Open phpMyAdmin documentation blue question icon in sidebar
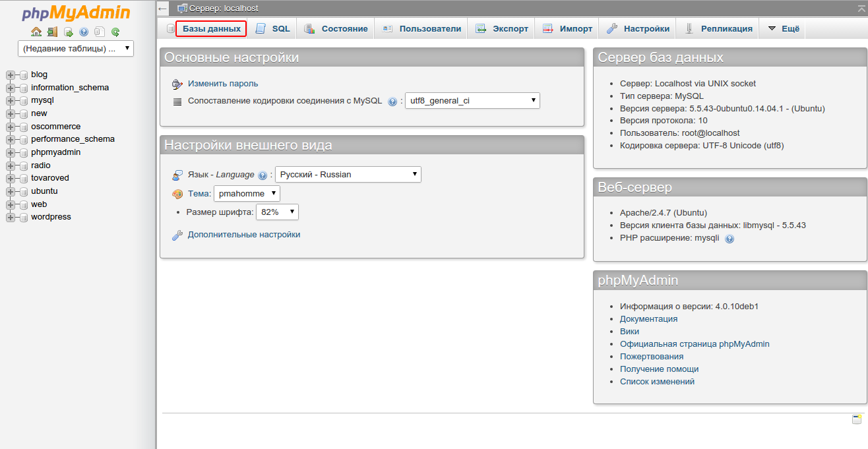 pos(84,32)
